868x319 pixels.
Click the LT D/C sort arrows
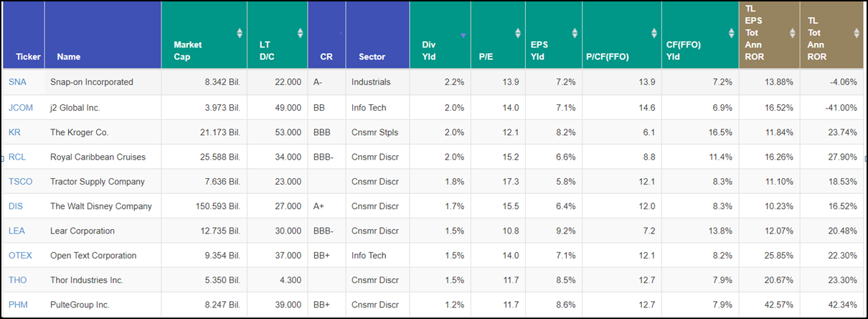[300, 33]
